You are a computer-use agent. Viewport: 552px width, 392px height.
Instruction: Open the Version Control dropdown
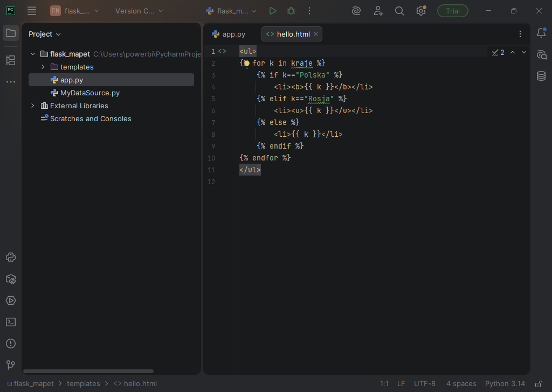pos(139,11)
